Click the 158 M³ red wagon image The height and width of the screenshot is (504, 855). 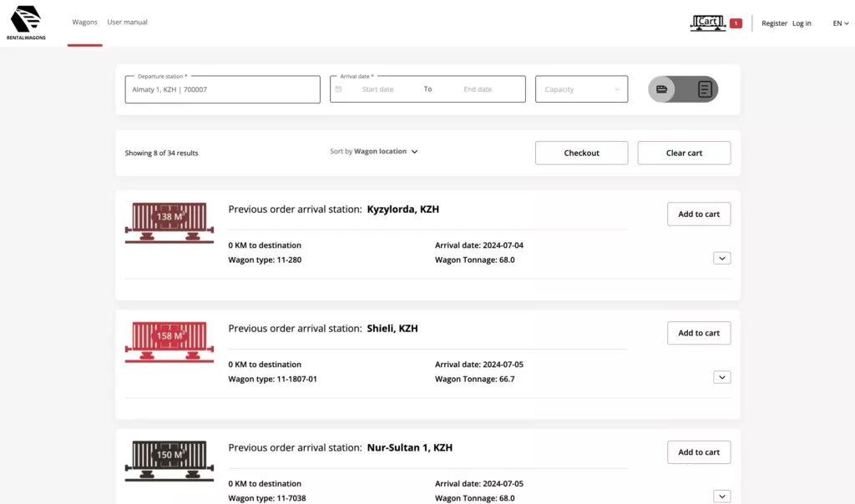[x=169, y=341]
